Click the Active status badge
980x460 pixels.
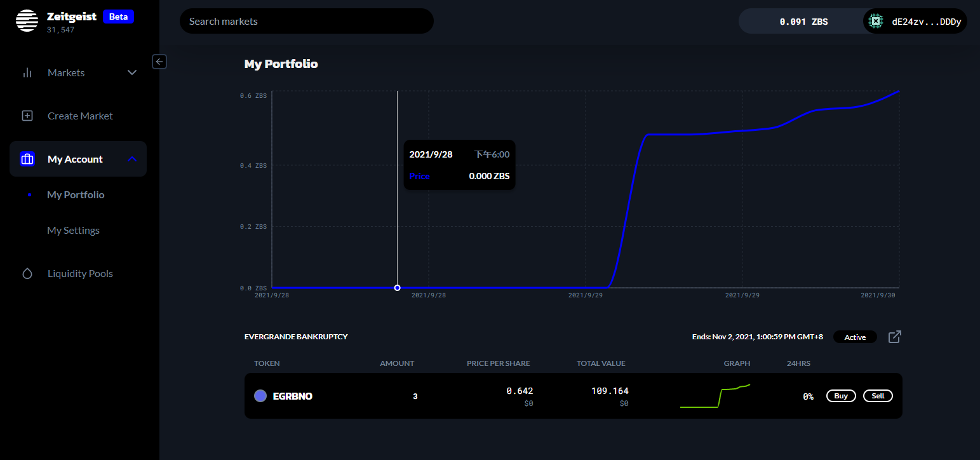(x=855, y=337)
